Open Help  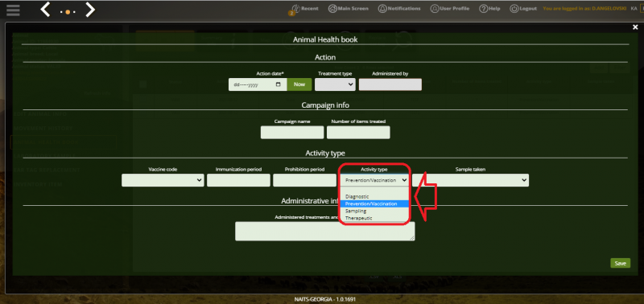[489, 9]
